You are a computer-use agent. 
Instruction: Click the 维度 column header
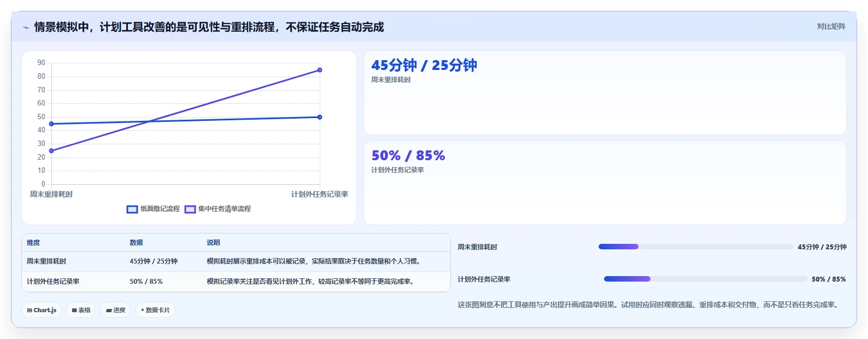click(33, 243)
